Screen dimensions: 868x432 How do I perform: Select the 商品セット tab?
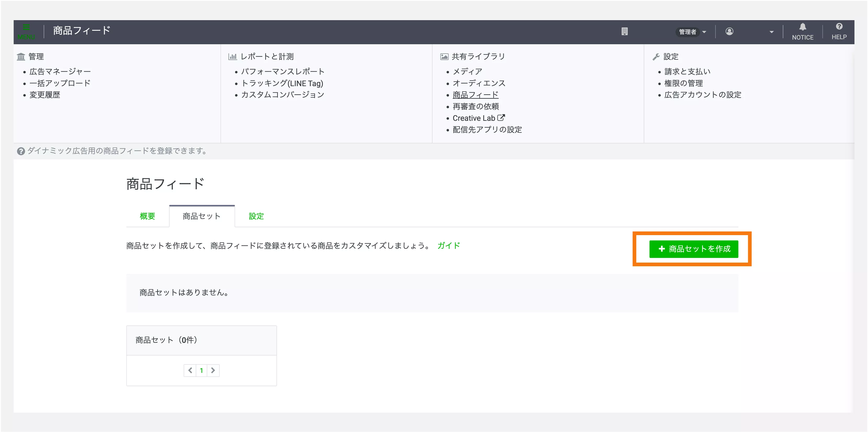click(201, 216)
